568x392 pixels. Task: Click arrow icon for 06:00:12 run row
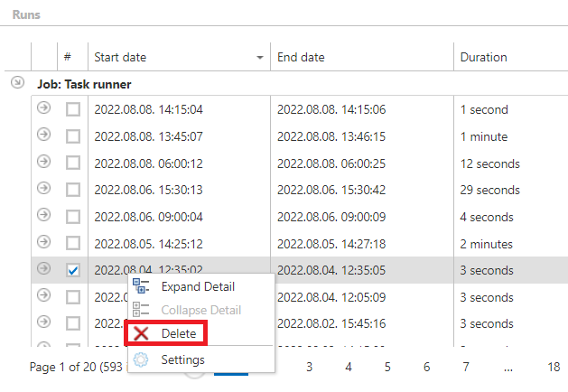pos(43,163)
